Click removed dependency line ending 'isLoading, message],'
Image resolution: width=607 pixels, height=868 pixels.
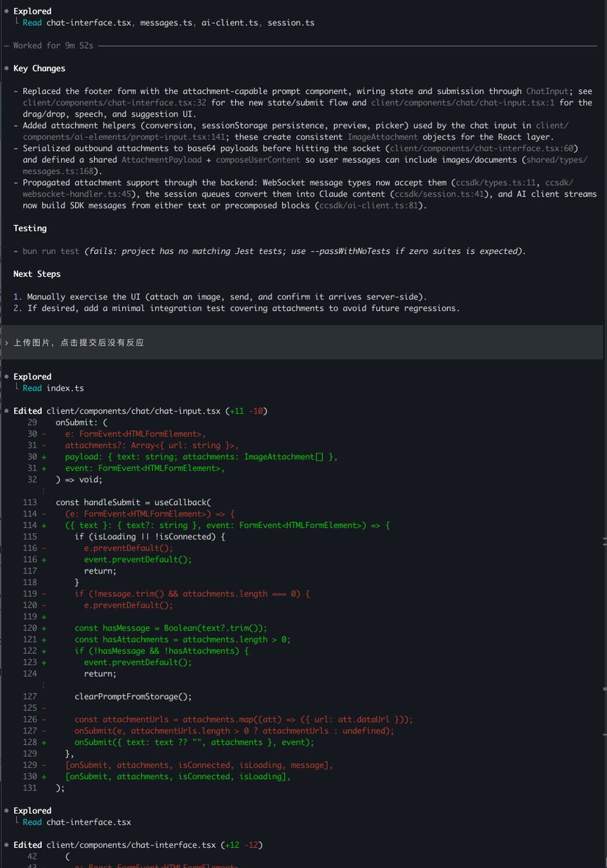(199, 765)
